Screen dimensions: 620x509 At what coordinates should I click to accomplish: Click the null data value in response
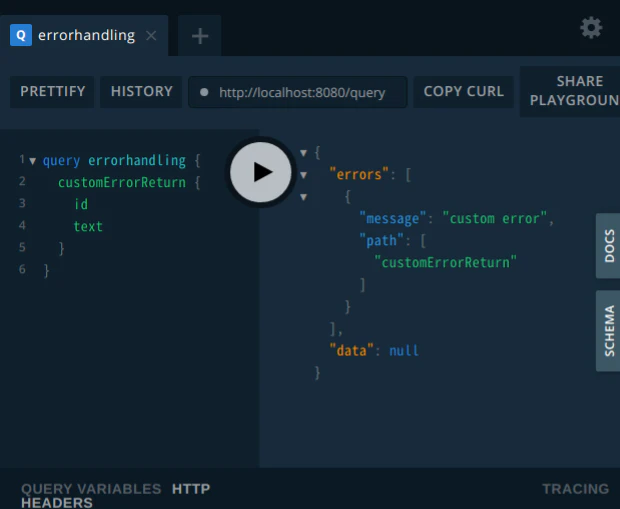coord(404,350)
